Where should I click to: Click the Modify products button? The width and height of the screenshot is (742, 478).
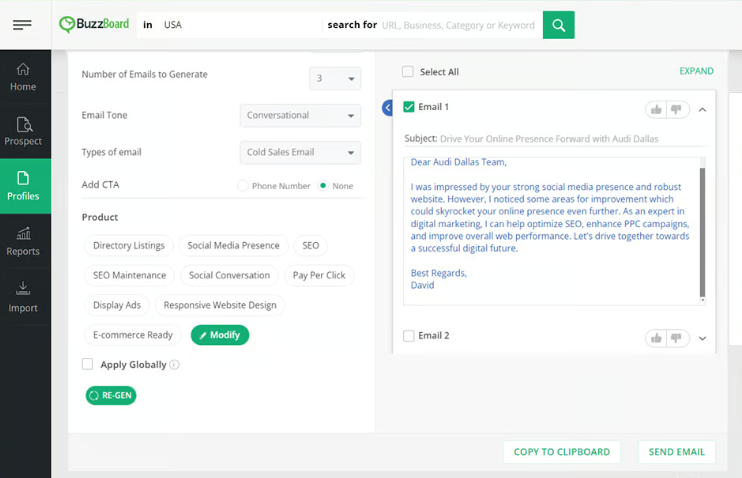click(220, 335)
